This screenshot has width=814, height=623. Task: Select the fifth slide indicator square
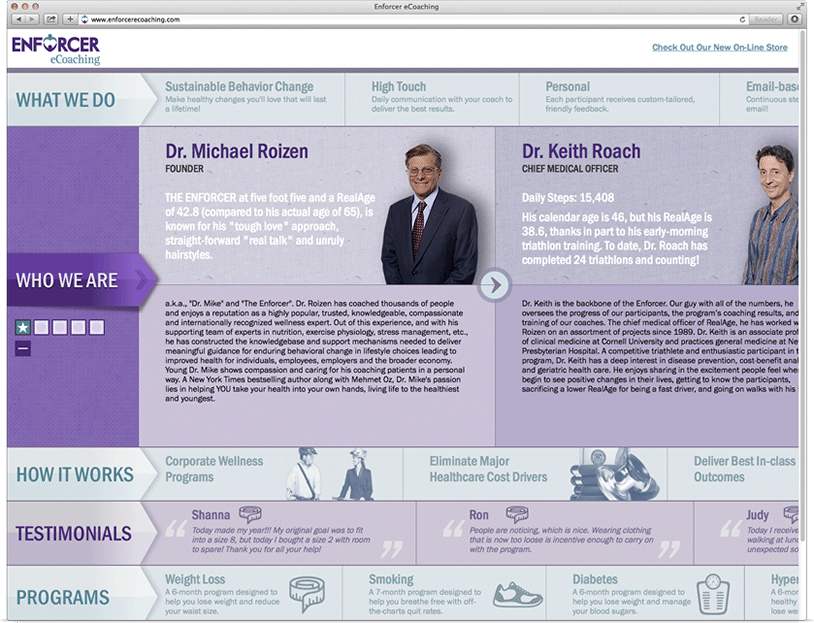(x=95, y=327)
